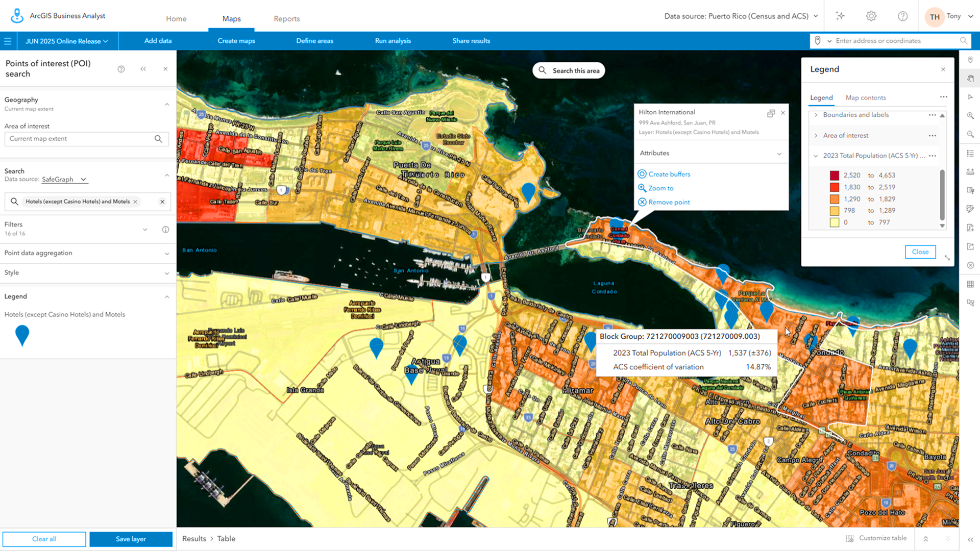Click the AI assistant sparkle icon
Viewport: 980px width, 551px height.
coord(840,16)
